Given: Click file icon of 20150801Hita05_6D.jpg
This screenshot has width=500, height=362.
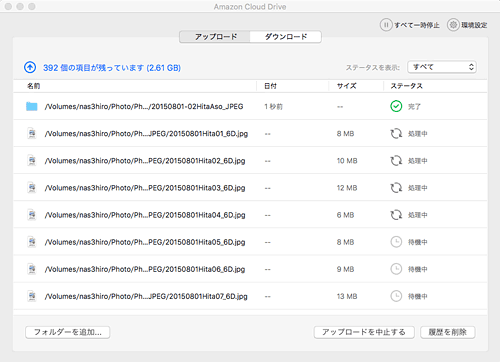Looking at the screenshot, I should 32,242.
